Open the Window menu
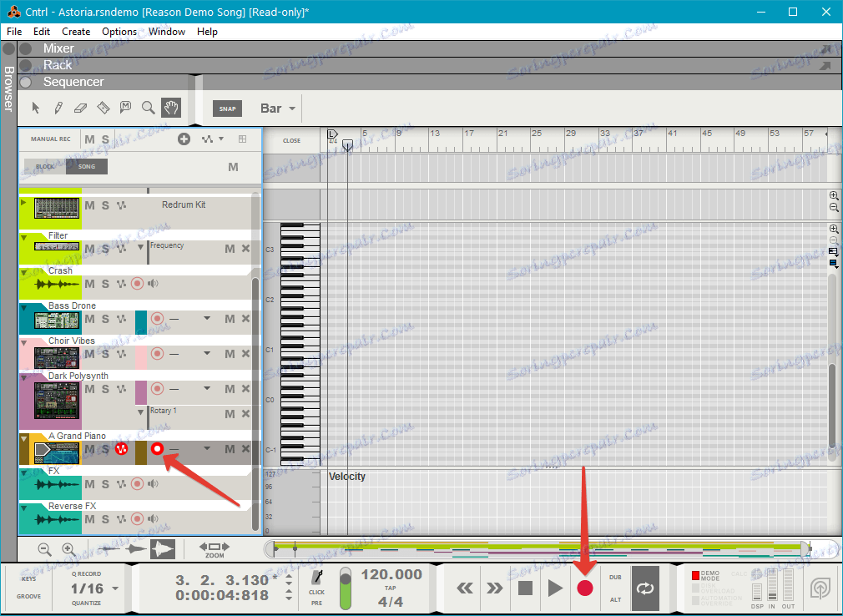843x616 pixels. click(x=167, y=32)
